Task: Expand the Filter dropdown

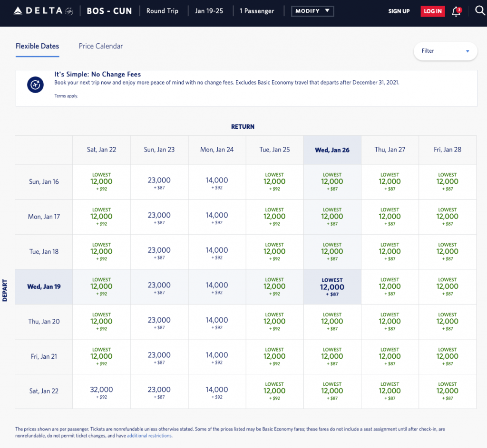Action: click(445, 51)
